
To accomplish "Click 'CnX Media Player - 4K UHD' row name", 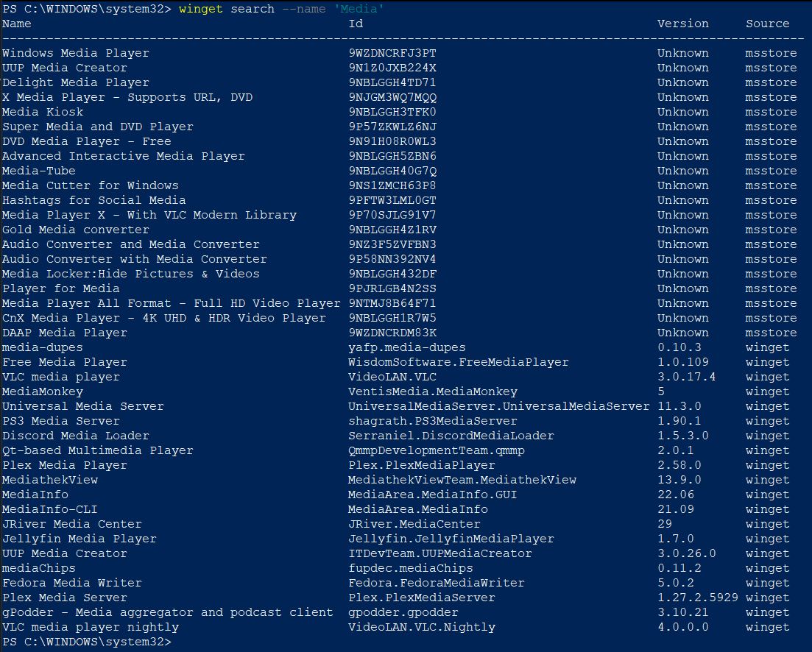I will click(163, 318).
